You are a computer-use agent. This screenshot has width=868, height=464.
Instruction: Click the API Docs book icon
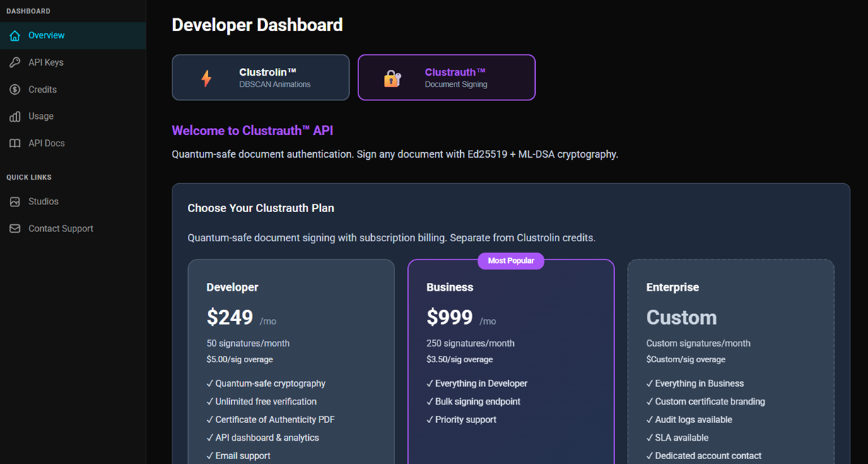click(15, 143)
